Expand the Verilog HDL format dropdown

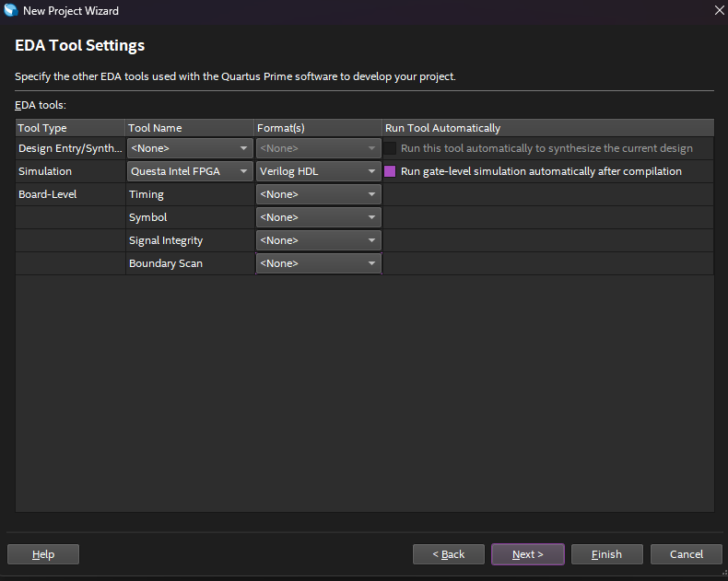pyautogui.click(x=318, y=171)
